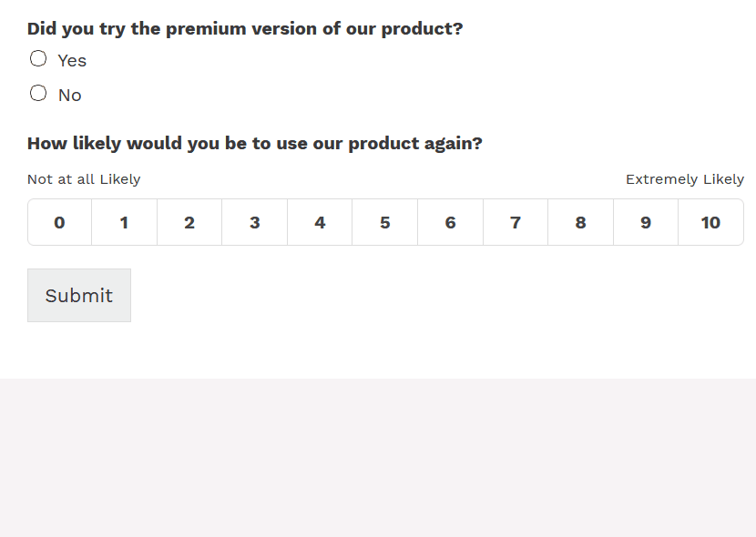
Task: Click the Not at all Likely label
Action: pos(84,178)
